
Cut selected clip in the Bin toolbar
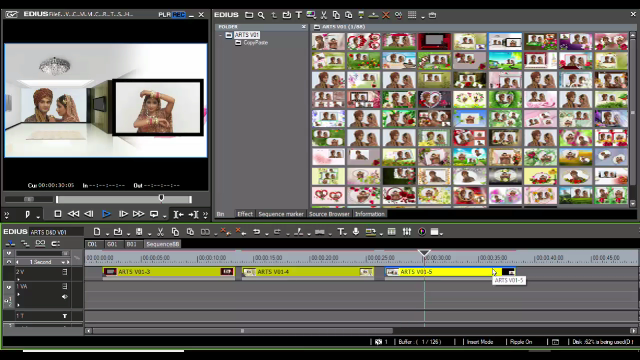pyautogui.click(x=324, y=15)
